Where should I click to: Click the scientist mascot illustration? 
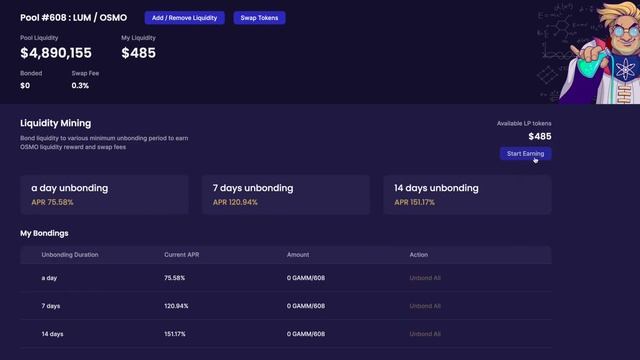(600, 52)
